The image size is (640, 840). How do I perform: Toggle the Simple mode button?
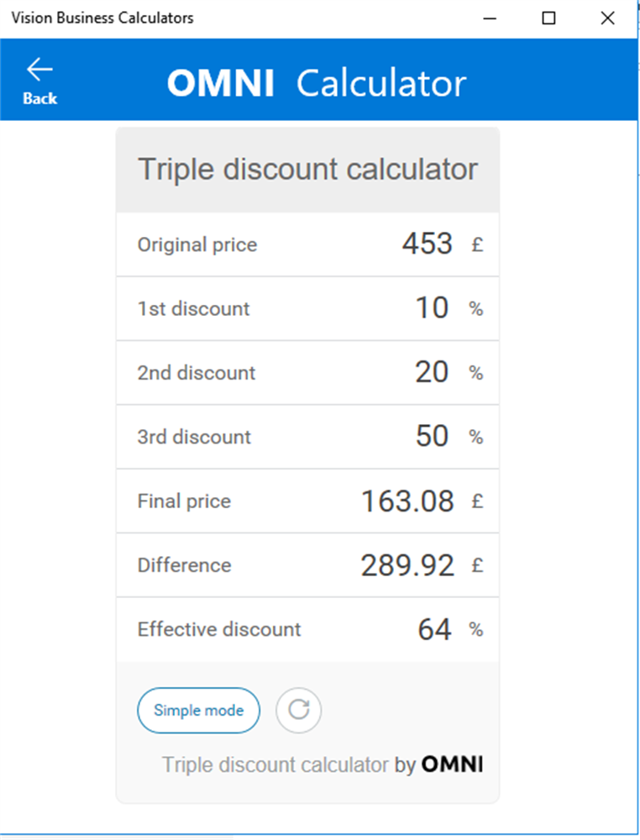(198, 711)
